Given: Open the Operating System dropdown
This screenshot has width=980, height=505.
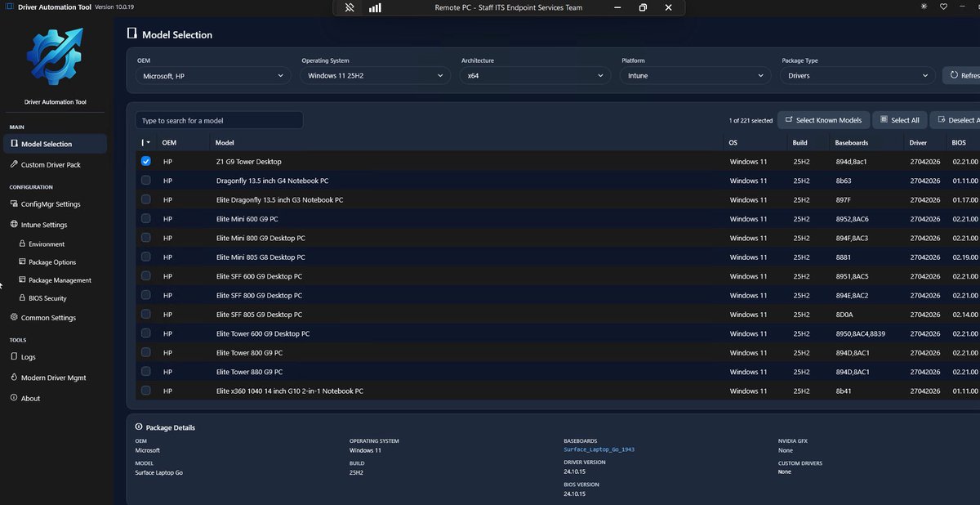Looking at the screenshot, I should [376, 75].
